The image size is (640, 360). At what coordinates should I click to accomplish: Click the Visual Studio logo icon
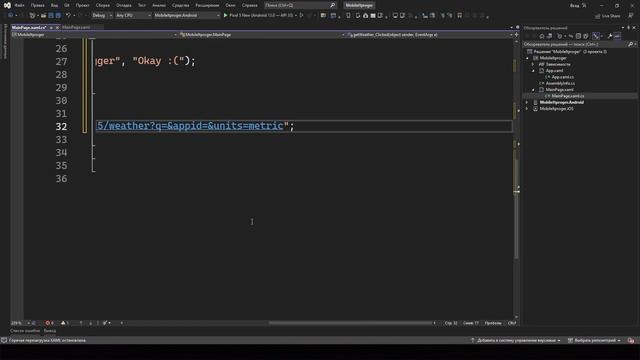(x=7, y=5)
